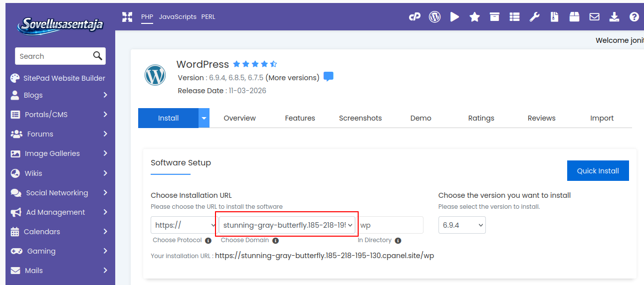644x285 pixels.
Task: Open the question mark help icon
Action: (634, 17)
